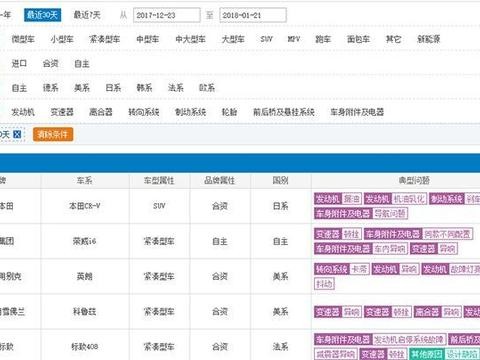Filter country by 韩系
This screenshot has width=480, height=360.
click(144, 88)
